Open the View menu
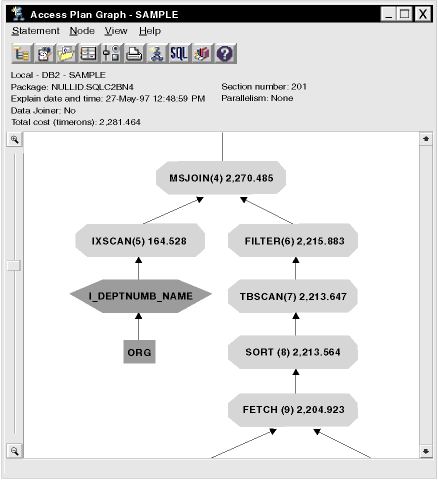 tap(116, 31)
